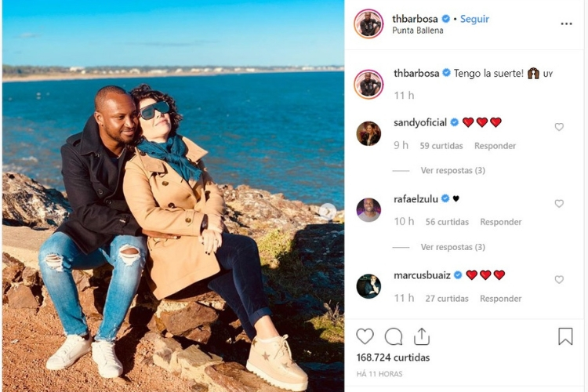This screenshot has height=392, width=588.
Task: Reply to sandyoficial's comment via Responder
Action: pos(495,146)
